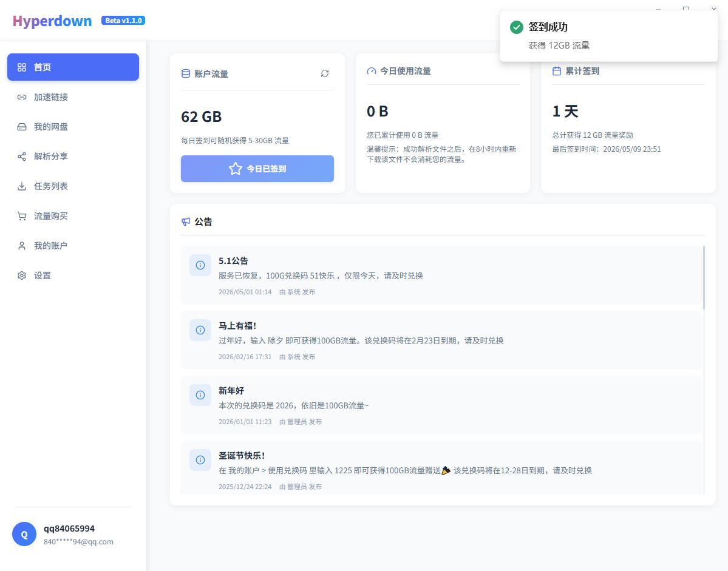Click the date 2026/01/01 11:23

[245, 422]
